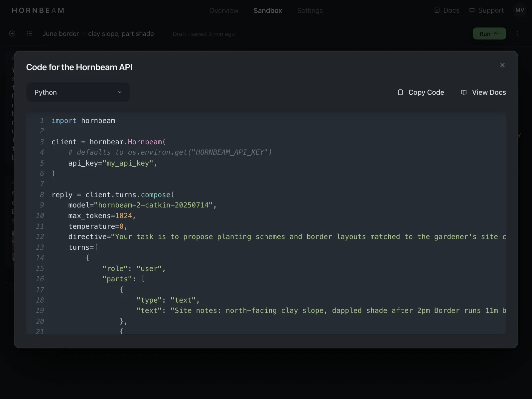
Task: Click the reply = client.turns.compose( line
Action: tap(113, 195)
